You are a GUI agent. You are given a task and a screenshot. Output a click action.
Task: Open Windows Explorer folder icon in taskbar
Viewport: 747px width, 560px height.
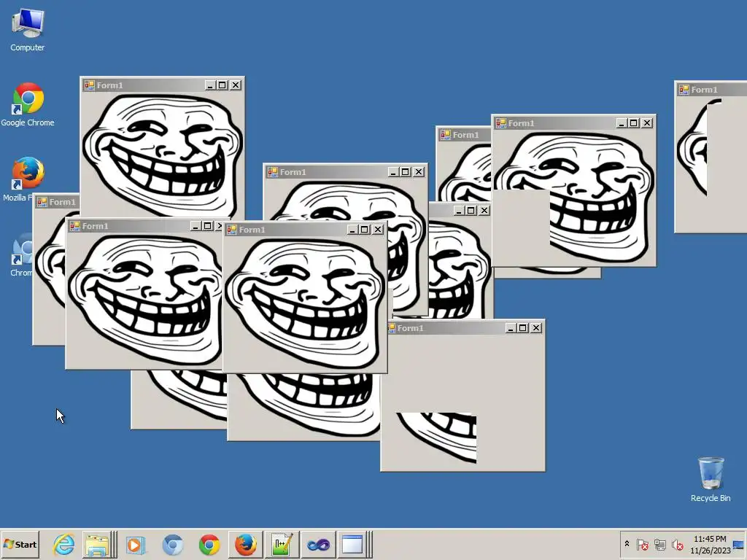coord(98,544)
